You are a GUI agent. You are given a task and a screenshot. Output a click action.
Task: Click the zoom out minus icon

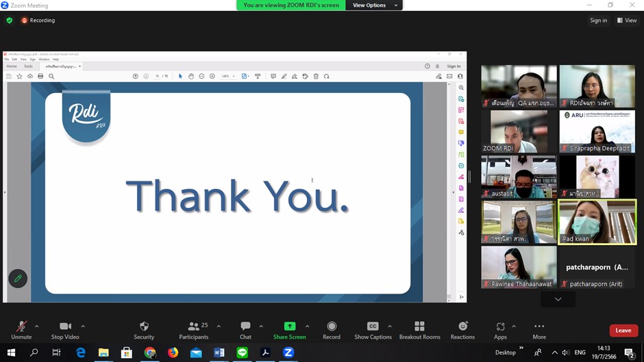coord(201,77)
